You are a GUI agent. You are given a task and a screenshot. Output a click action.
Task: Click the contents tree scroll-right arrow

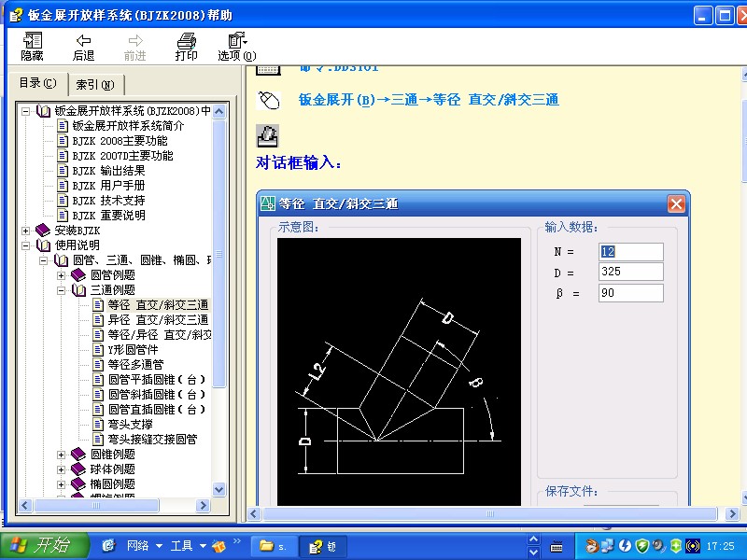203,505
